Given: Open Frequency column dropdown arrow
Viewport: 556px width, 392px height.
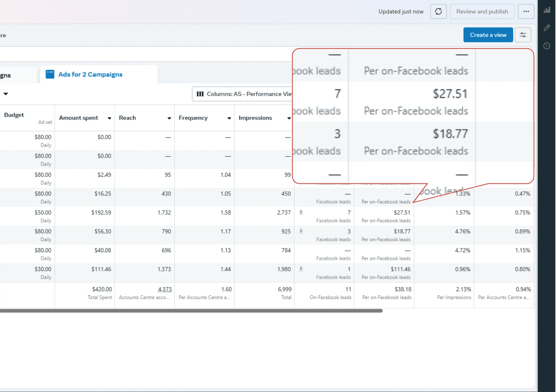Looking at the screenshot, I should 229,118.
